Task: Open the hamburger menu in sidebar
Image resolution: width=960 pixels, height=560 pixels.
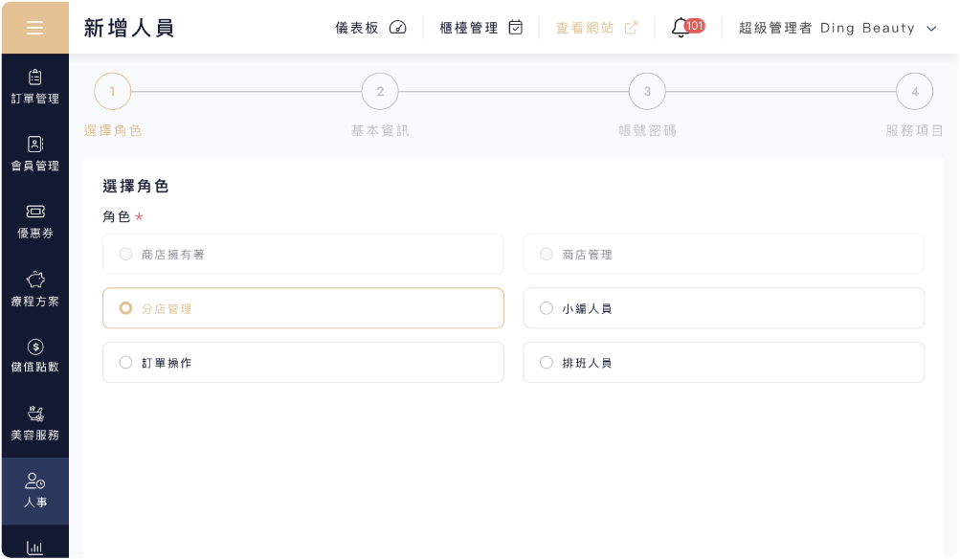Action: (x=34, y=28)
